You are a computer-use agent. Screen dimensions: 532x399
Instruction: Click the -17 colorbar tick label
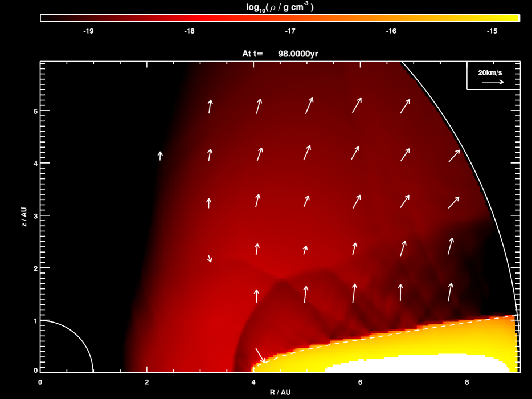click(x=290, y=31)
